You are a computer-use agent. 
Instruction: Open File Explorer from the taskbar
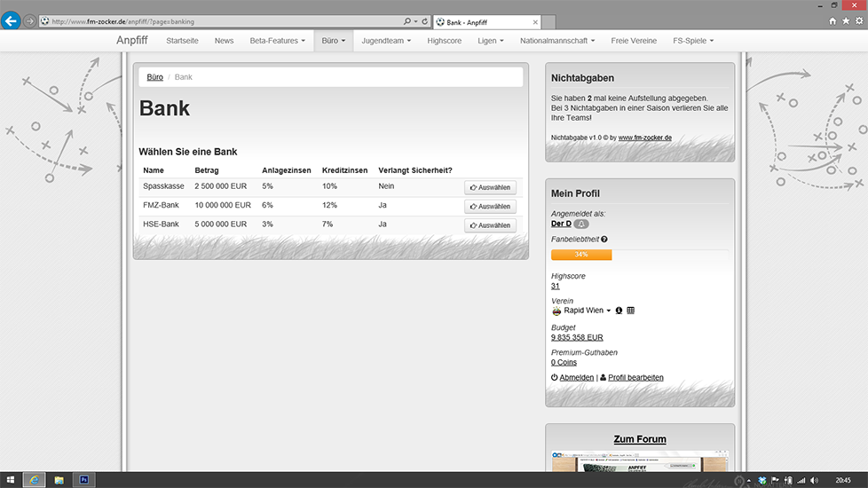point(59,479)
